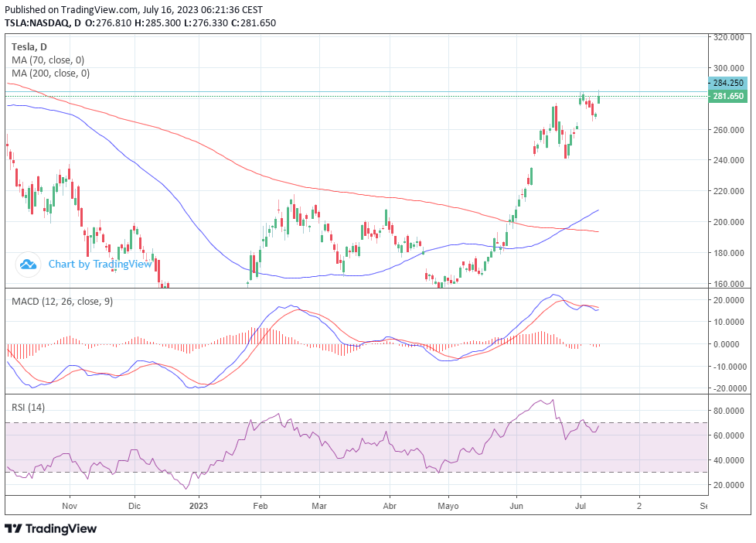This screenshot has width=756, height=543.
Task: Click the 180.000 price axis label
Action: (728, 253)
